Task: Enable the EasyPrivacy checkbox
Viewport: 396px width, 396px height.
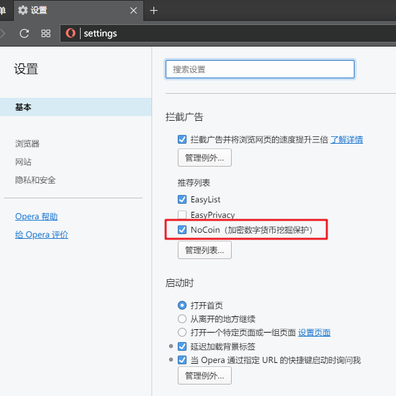Action: pos(182,214)
